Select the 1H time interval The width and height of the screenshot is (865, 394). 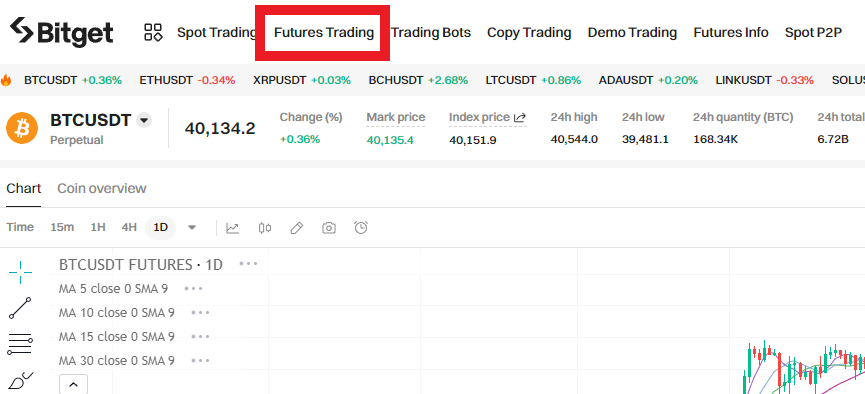pyautogui.click(x=98, y=227)
